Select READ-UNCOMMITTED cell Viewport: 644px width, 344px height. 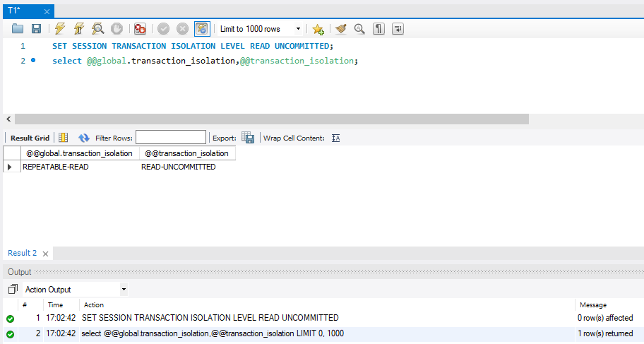tap(187, 167)
